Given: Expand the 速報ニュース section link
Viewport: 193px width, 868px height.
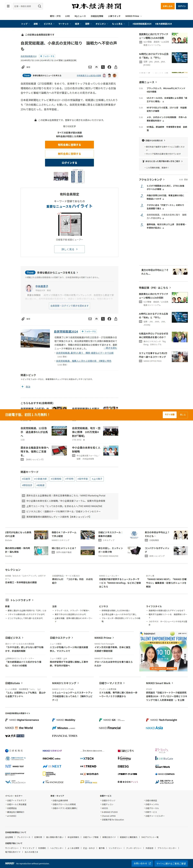Looking at the screenshot, I should click(147, 82).
